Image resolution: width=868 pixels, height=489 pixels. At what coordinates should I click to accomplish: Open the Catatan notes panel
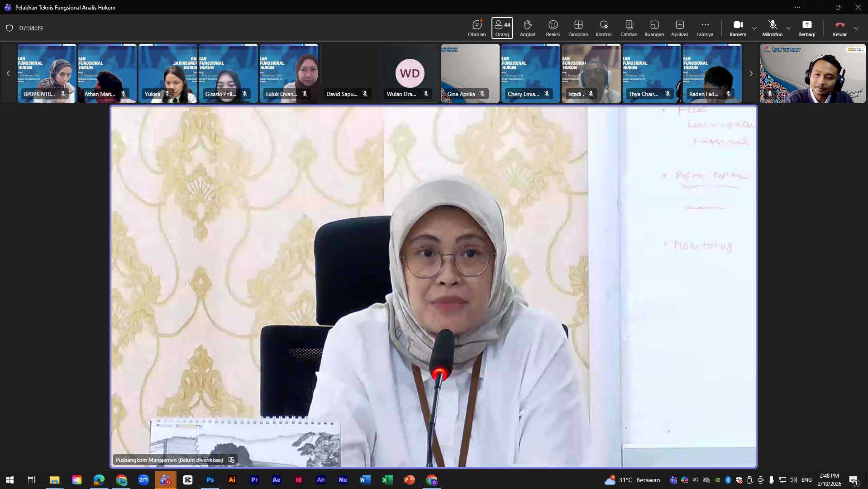click(629, 28)
